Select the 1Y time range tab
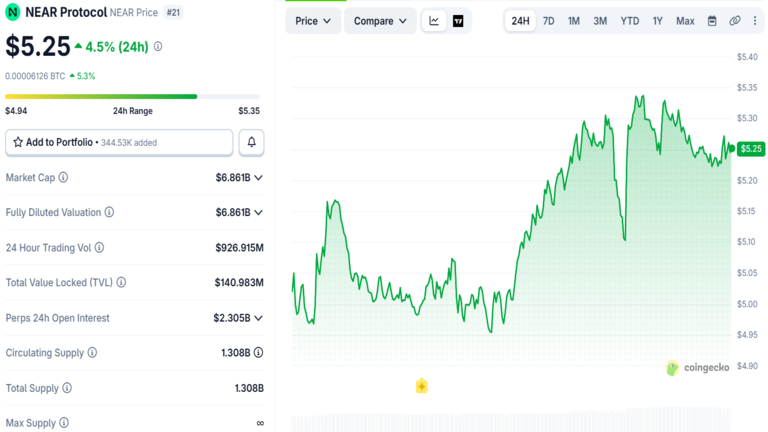768x432 pixels. pos(657,21)
